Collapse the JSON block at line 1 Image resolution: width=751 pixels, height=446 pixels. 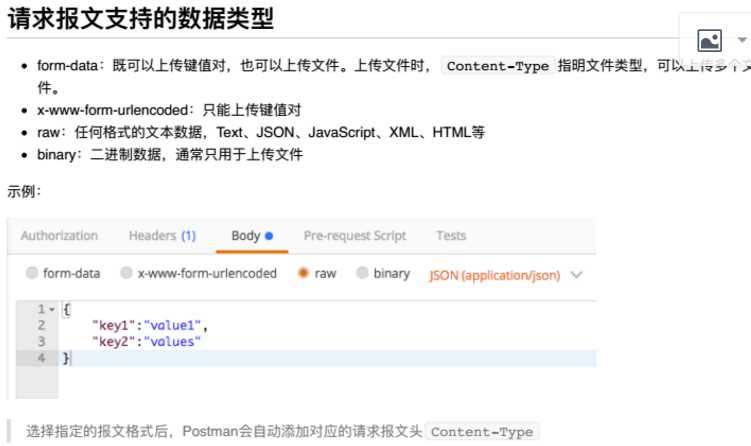click(52, 309)
